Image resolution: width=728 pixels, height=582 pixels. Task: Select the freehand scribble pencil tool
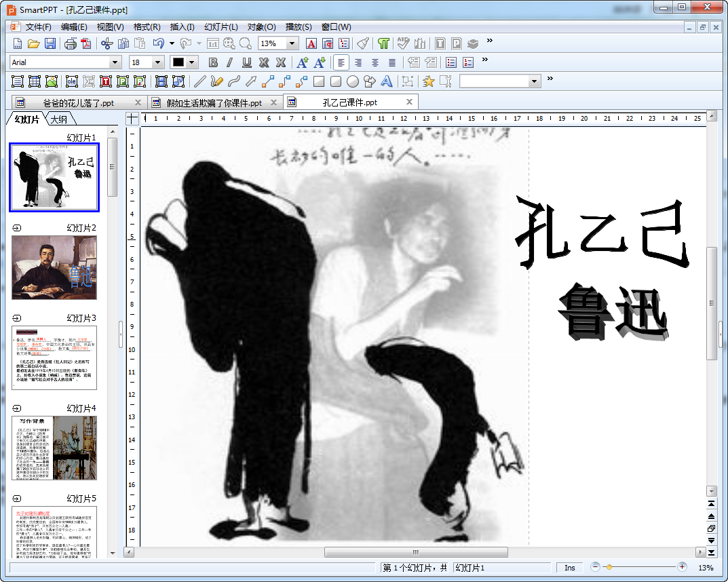tap(216, 81)
